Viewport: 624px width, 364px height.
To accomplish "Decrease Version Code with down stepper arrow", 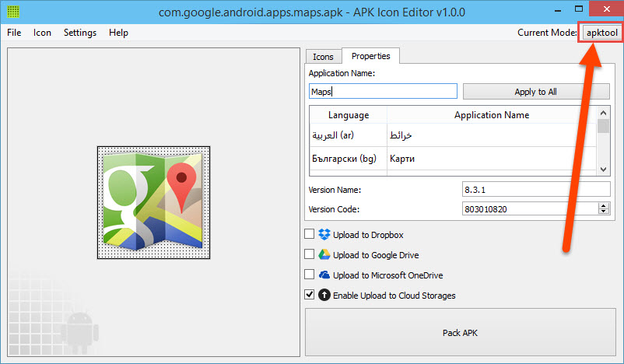I will point(604,212).
